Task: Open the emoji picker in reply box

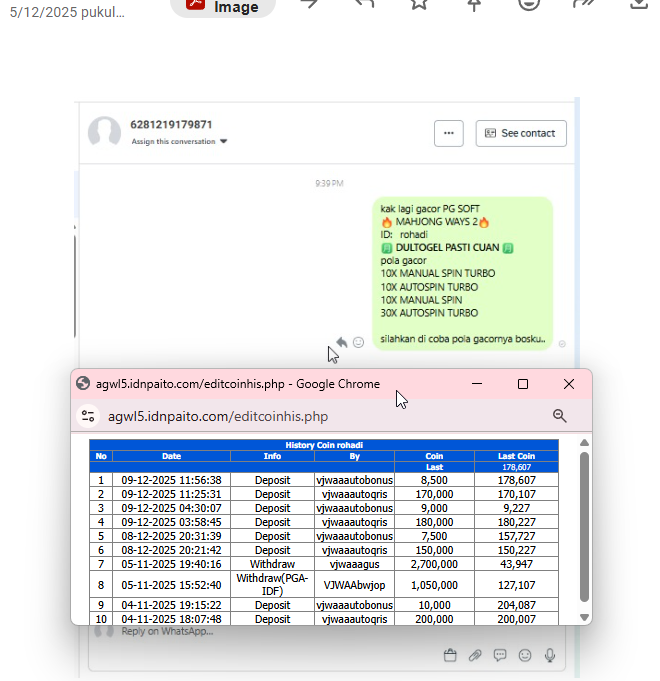Action: coord(525,655)
